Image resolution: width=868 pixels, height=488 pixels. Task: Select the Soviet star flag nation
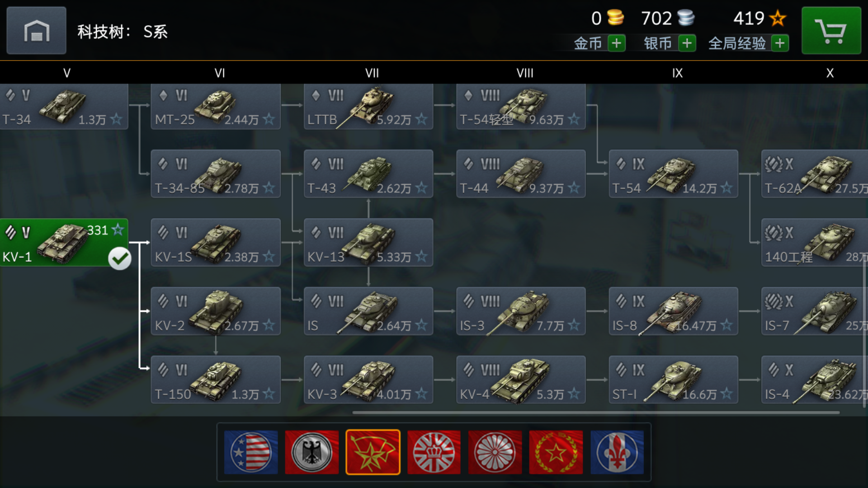[x=373, y=452]
